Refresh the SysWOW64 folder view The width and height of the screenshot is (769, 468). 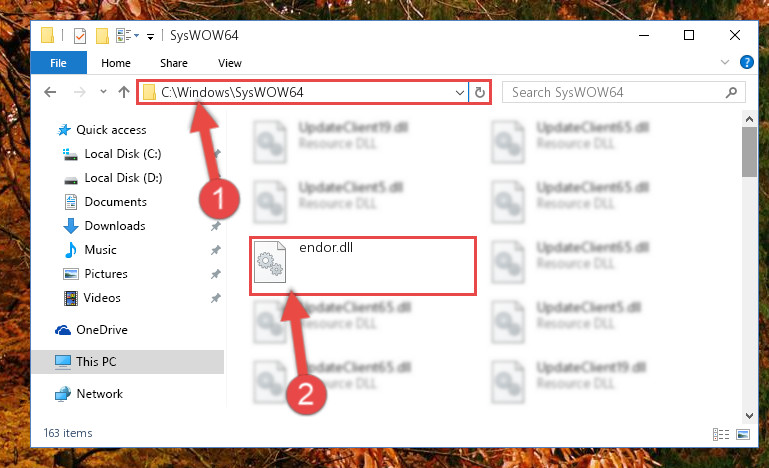480,92
